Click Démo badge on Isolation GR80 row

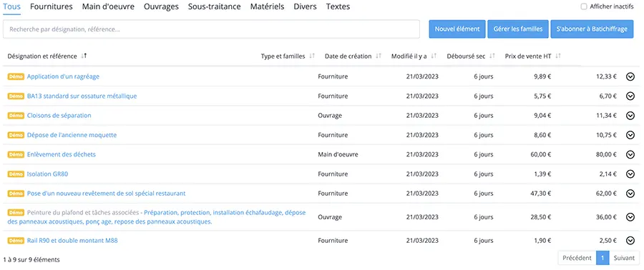coord(16,174)
